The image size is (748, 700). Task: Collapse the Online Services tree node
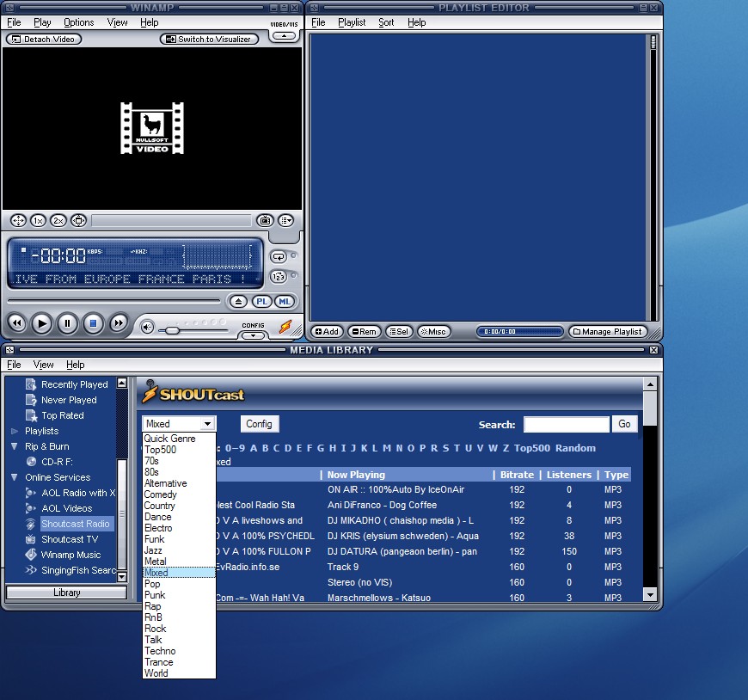tap(15, 477)
